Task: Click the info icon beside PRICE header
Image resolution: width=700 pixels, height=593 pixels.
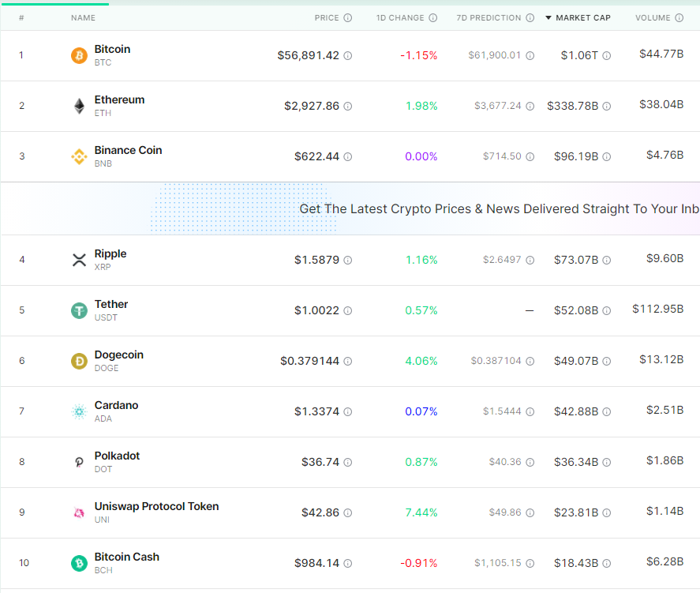Action: (348, 18)
